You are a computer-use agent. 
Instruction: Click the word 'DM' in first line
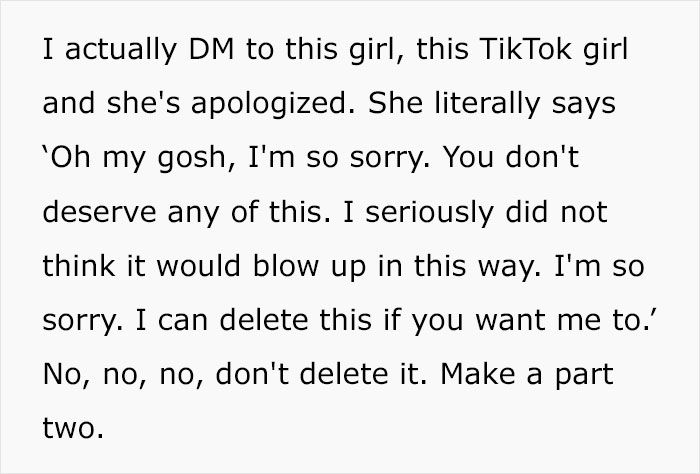point(211,49)
